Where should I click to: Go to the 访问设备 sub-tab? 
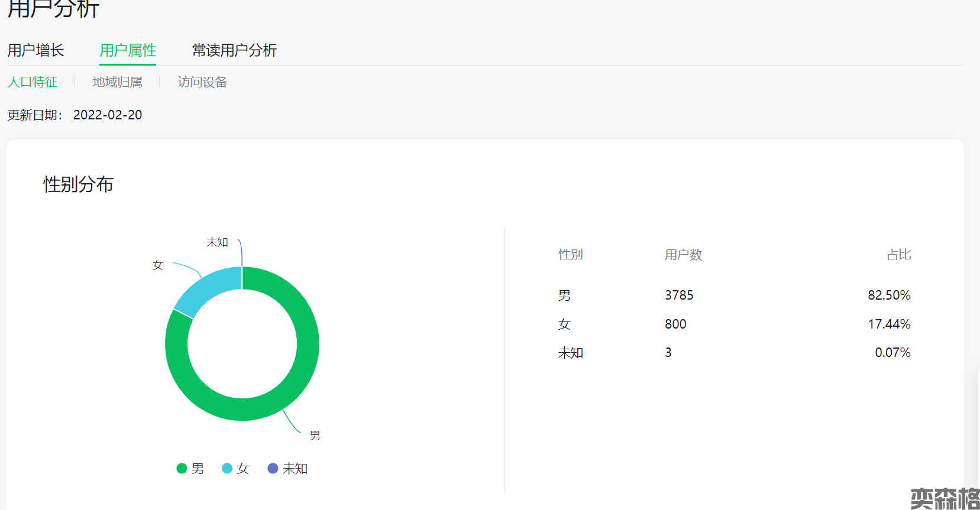pos(202,82)
